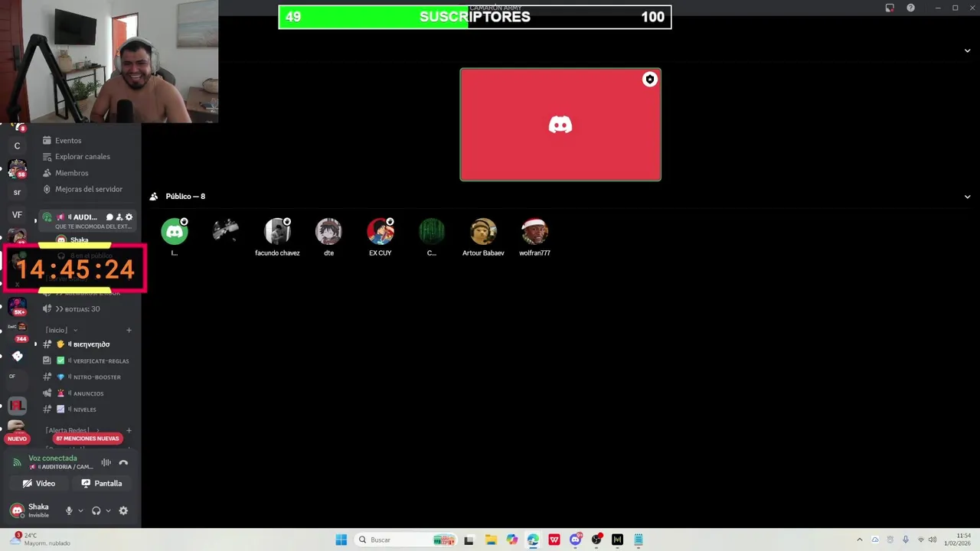Add a channel to the Alerta Redes category
Image resolution: width=980 pixels, height=551 pixels.
(129, 430)
